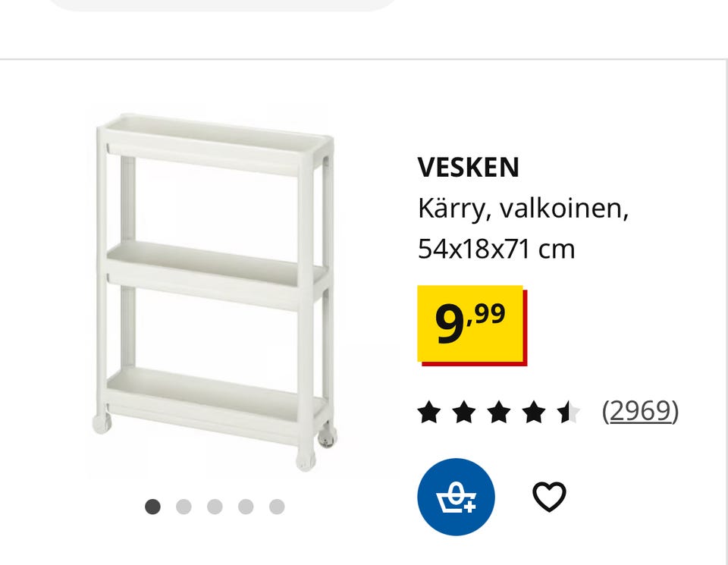This screenshot has width=728, height=565.
Task: Click the rounded search bar at top
Action: (222, 5)
